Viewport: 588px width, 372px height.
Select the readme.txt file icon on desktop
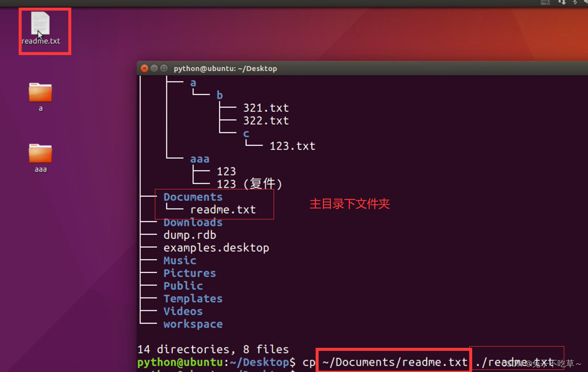coord(40,24)
